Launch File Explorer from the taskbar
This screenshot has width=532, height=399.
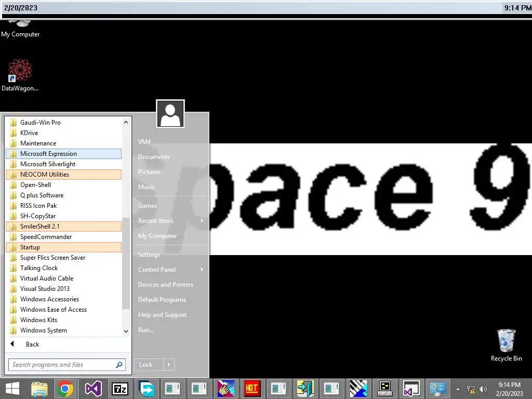click(39, 389)
